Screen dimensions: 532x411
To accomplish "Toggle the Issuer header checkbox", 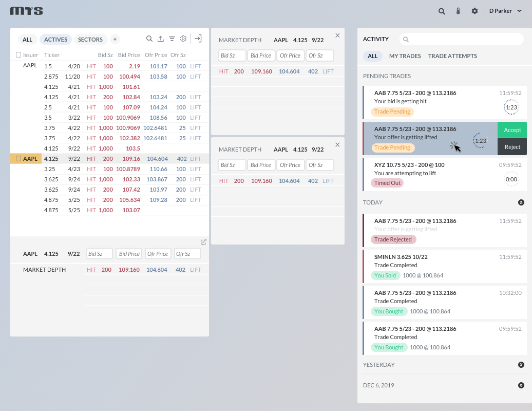I will [x=18, y=54].
